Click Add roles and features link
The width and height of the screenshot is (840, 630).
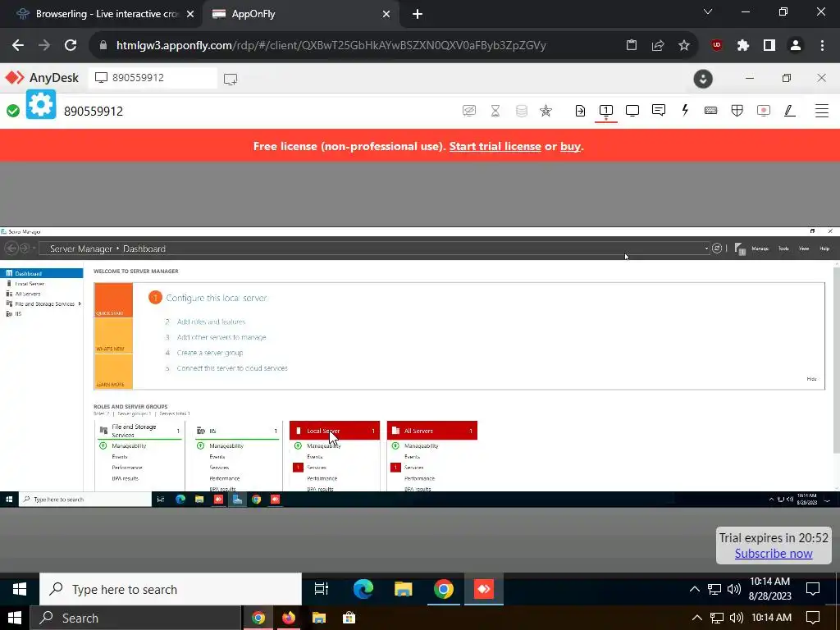(x=211, y=322)
